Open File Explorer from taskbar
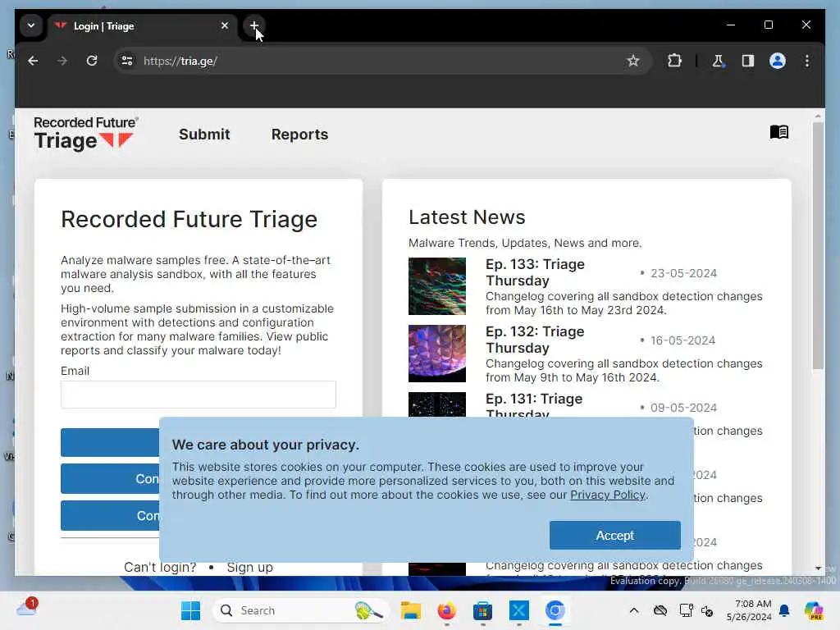840x630 pixels. click(411, 610)
